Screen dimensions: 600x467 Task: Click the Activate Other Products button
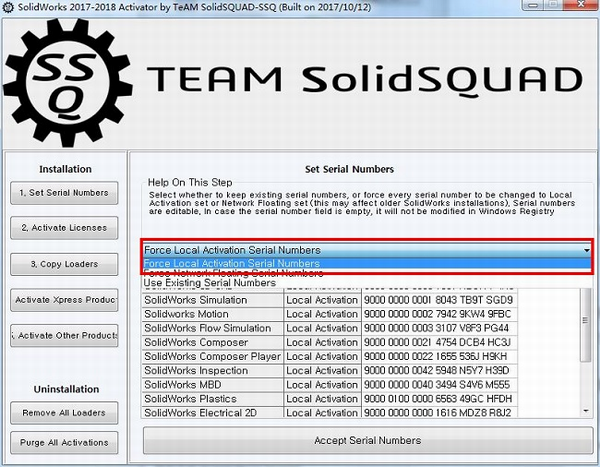tap(64, 336)
